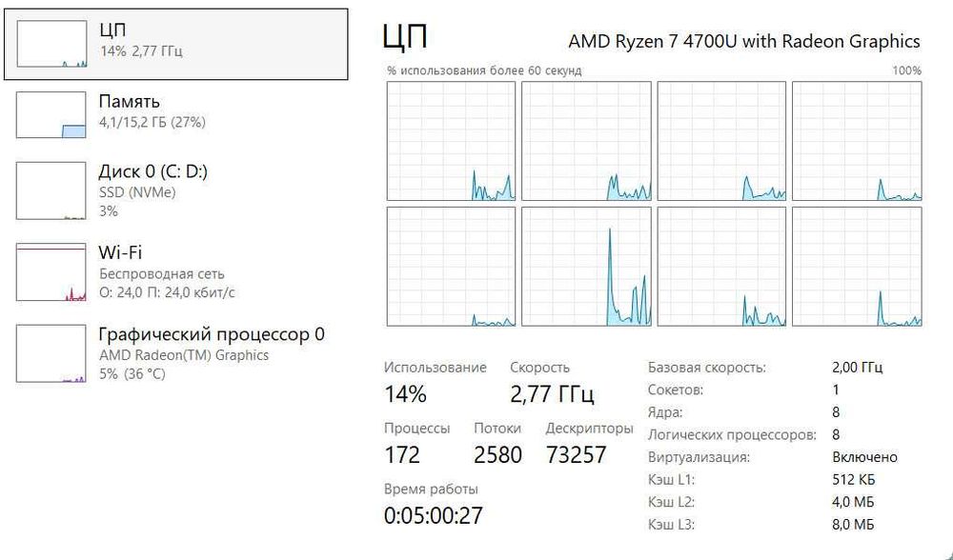Screen dimensions: 953x560
Task: Click the Память mini graph thumbnail
Action: click(x=51, y=114)
